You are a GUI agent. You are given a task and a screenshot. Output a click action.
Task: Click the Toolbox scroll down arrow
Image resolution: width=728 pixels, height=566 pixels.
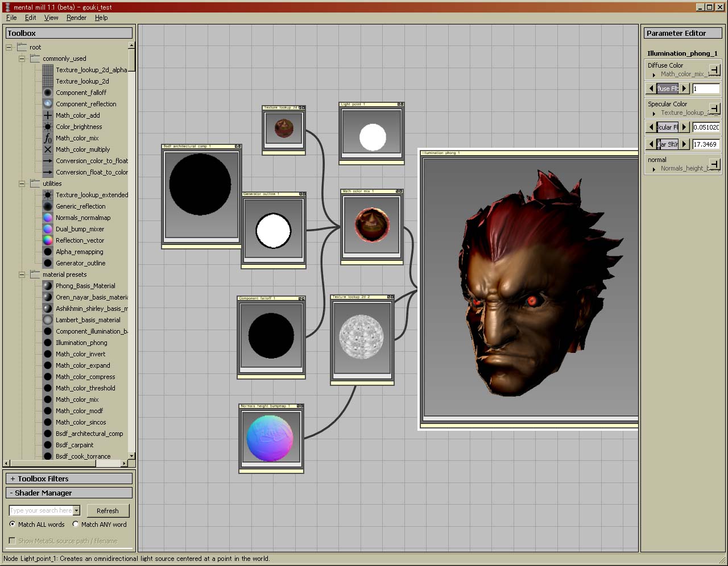tap(131, 456)
